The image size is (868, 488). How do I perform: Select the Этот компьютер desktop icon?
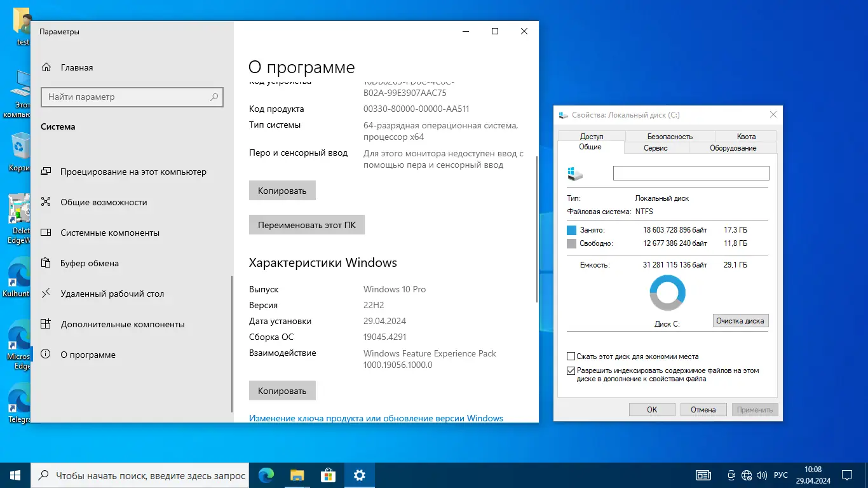point(20,93)
